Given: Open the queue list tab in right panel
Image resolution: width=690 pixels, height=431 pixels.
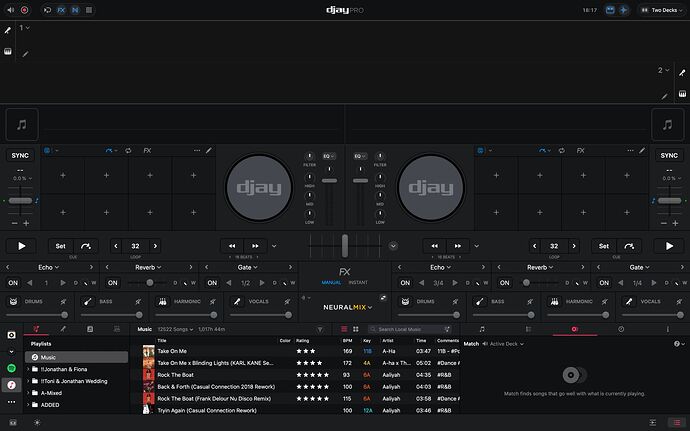Looking at the screenshot, I should (528, 329).
